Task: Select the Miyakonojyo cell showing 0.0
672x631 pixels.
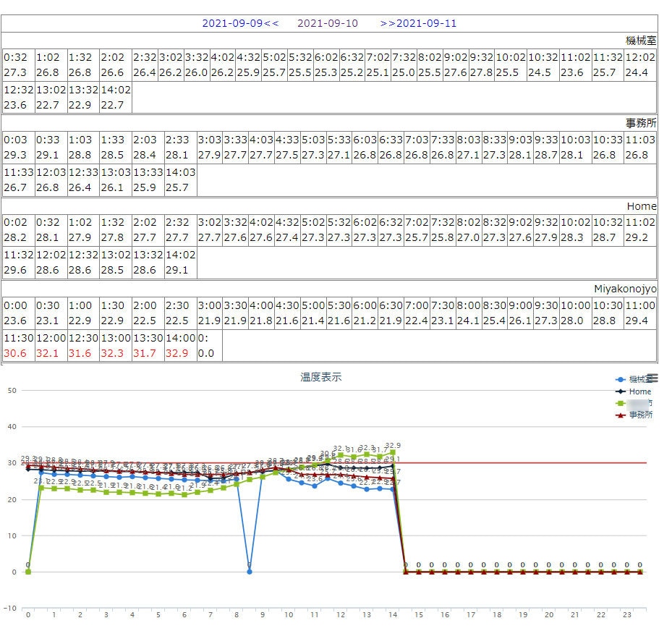Action: (210, 345)
